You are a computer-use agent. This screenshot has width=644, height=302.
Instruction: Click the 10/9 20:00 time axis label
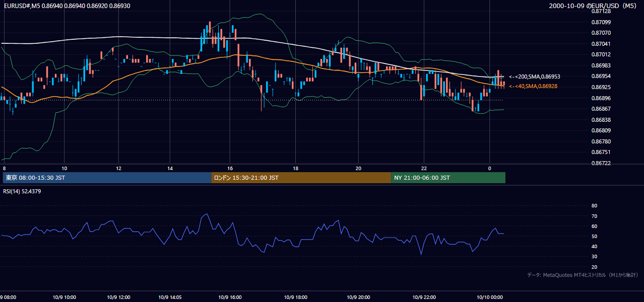[x=358, y=297]
